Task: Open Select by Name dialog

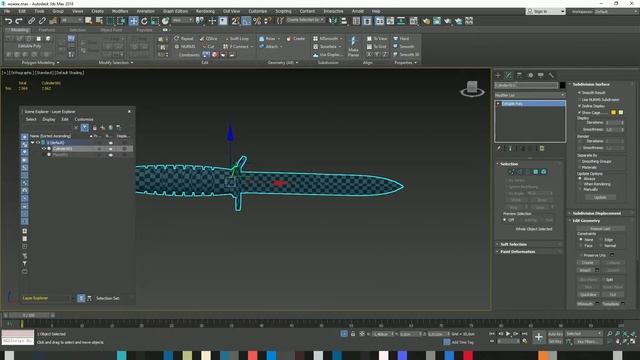Action: pos(99,21)
